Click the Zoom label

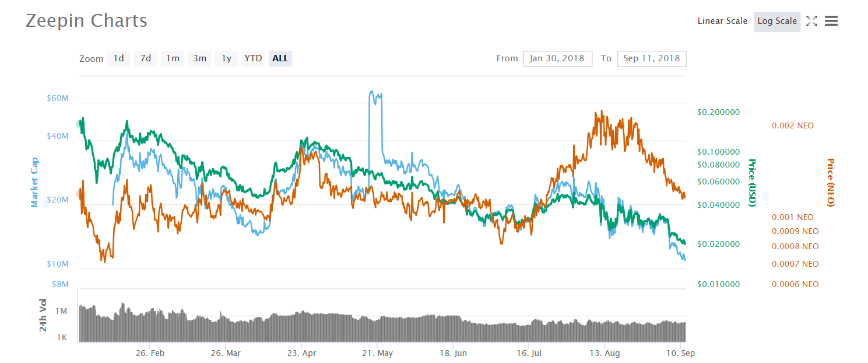coord(92,58)
